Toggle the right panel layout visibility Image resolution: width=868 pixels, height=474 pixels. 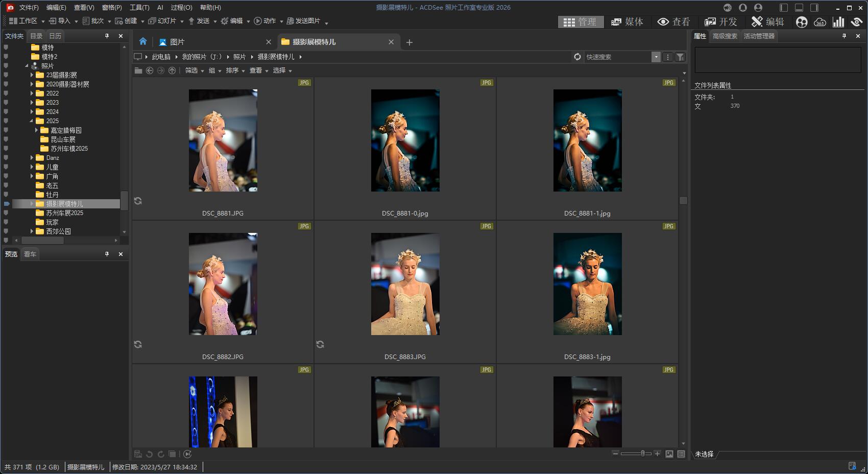[x=814, y=8]
